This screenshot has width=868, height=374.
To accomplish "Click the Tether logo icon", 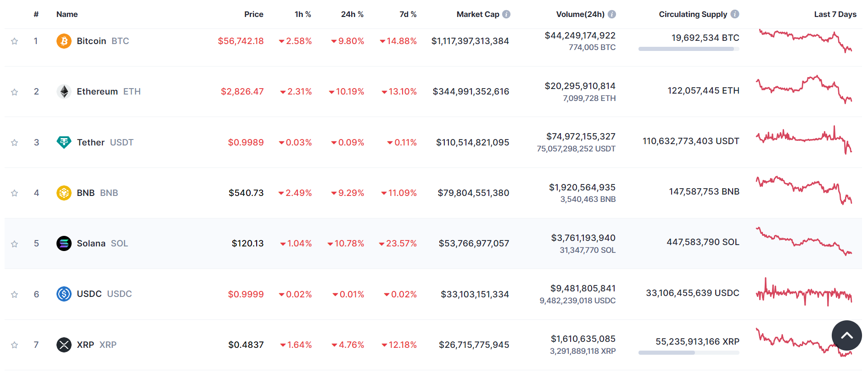I will point(64,142).
